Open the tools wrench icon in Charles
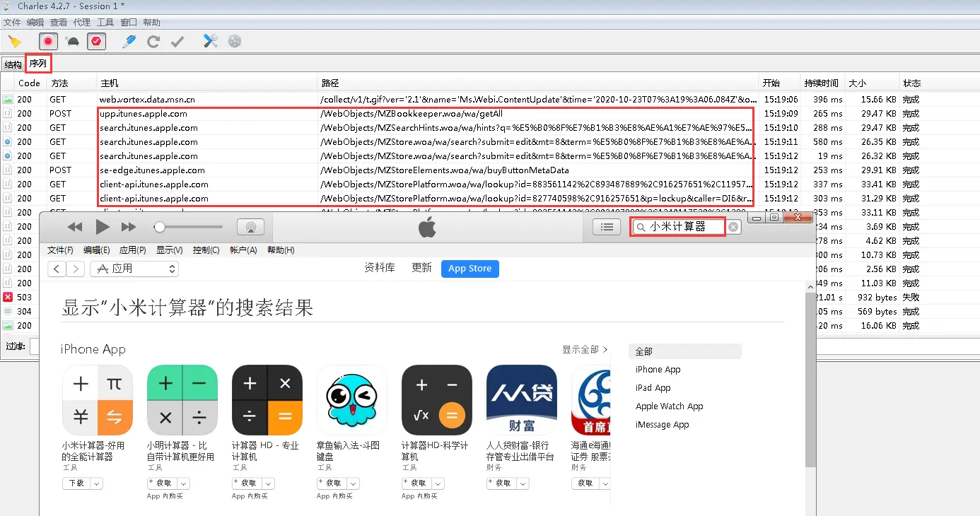980x516 pixels. click(x=210, y=42)
